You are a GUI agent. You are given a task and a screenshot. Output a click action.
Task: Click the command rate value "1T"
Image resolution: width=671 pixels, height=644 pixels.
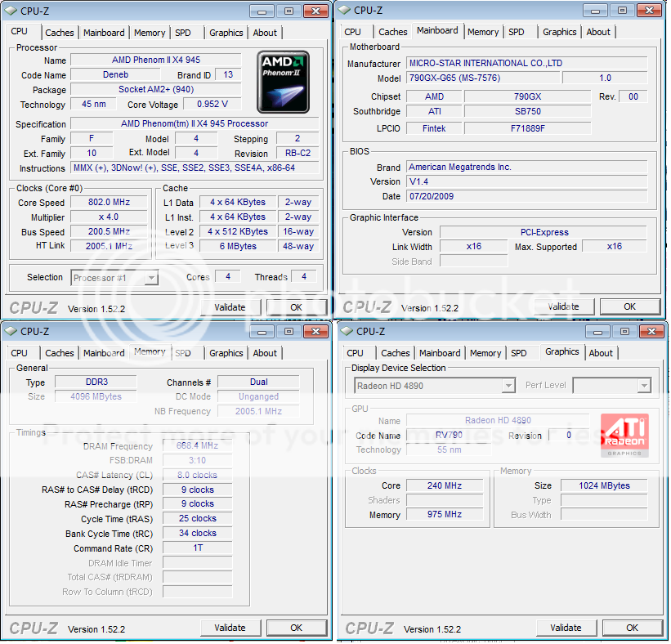pos(198,548)
